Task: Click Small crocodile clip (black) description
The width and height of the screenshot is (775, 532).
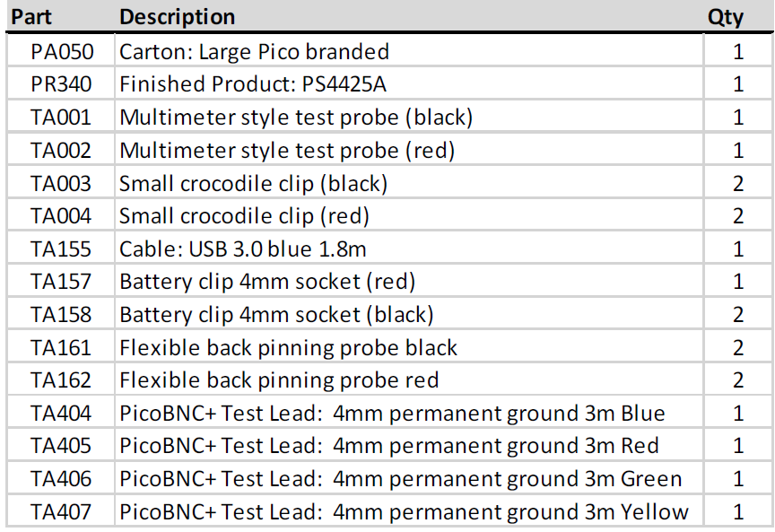Action: click(409, 183)
